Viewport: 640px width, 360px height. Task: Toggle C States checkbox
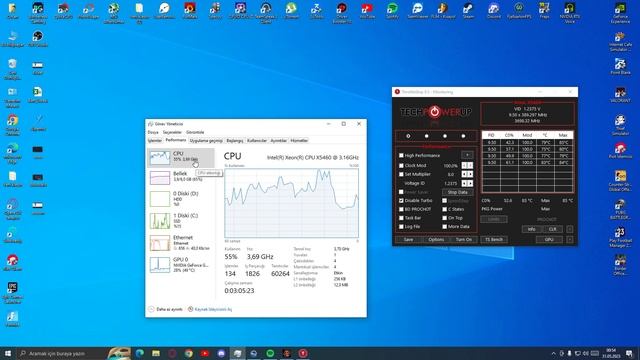pos(444,209)
